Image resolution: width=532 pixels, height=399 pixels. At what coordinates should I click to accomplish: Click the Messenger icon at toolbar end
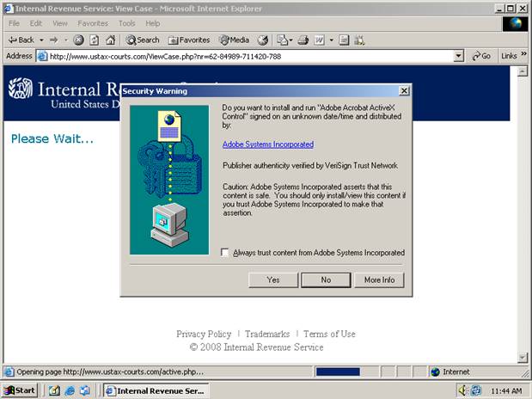tap(359, 40)
